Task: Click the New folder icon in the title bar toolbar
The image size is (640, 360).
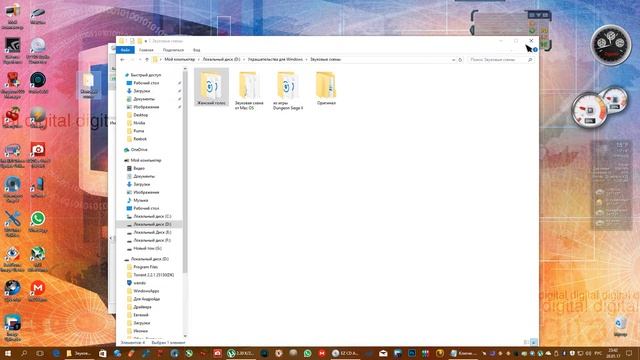Action: pos(140,41)
